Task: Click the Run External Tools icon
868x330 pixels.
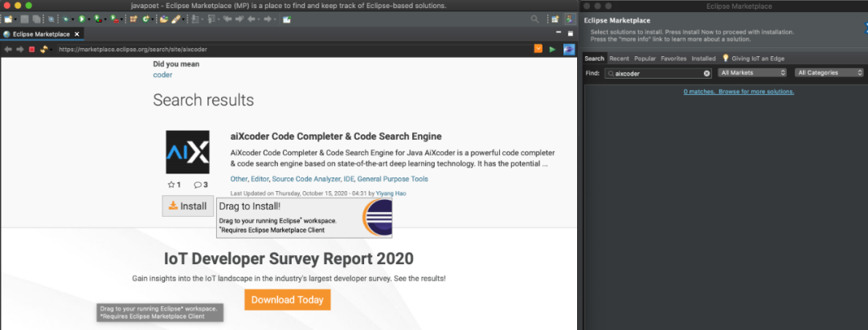Action: click(114, 18)
